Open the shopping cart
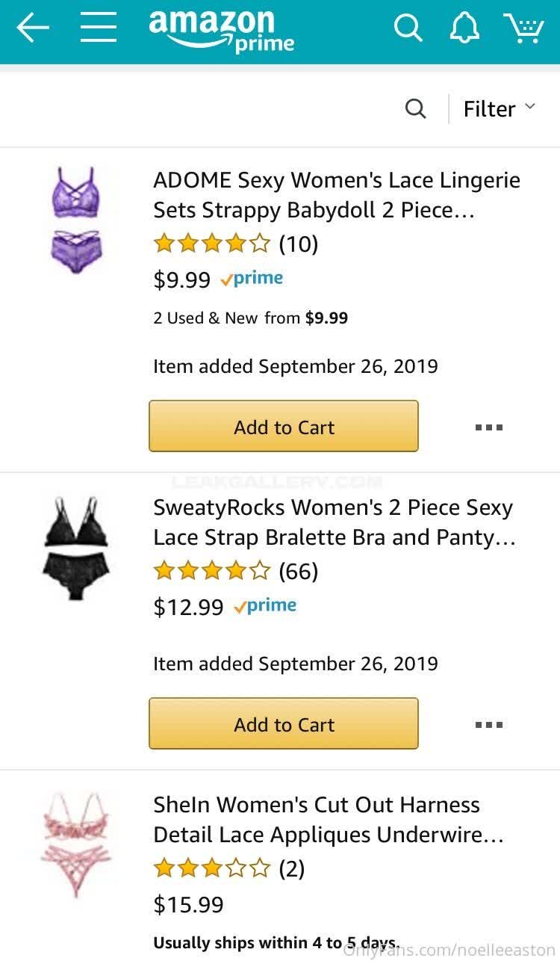 coord(523,28)
